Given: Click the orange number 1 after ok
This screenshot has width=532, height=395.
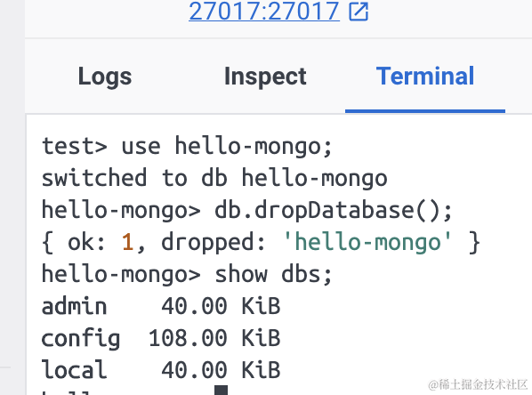Looking at the screenshot, I should tap(127, 242).
